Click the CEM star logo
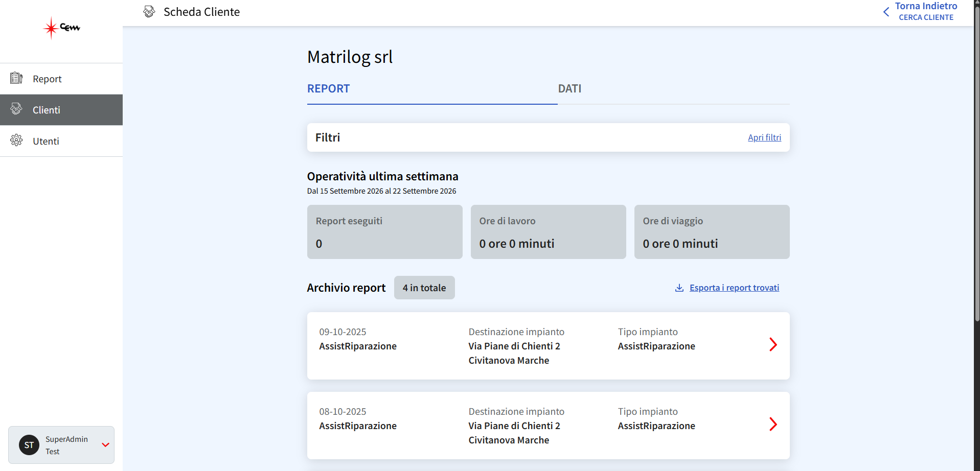 click(62, 28)
